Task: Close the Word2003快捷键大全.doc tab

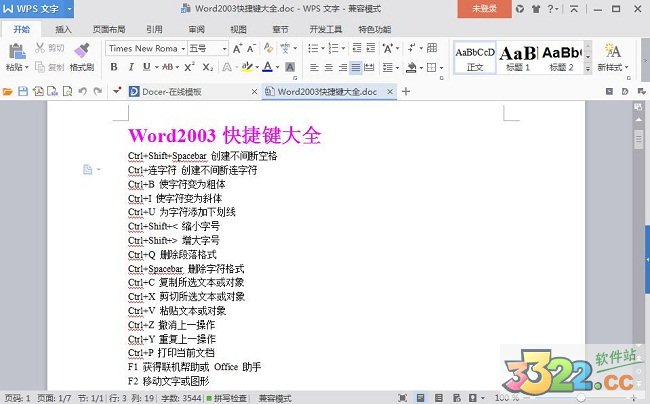Action: [390, 92]
